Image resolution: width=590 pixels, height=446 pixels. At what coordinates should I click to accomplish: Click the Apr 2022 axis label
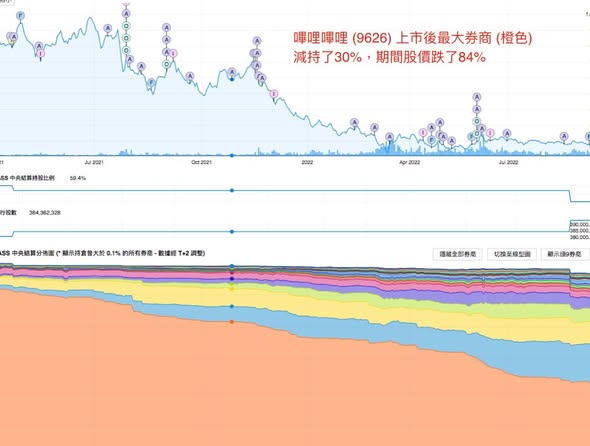(x=410, y=162)
